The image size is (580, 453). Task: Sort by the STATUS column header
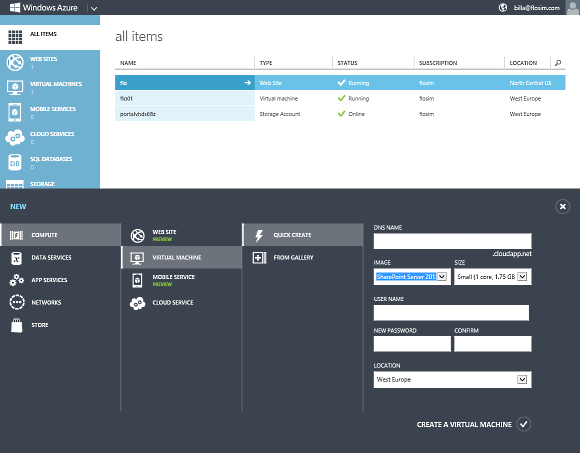point(347,63)
